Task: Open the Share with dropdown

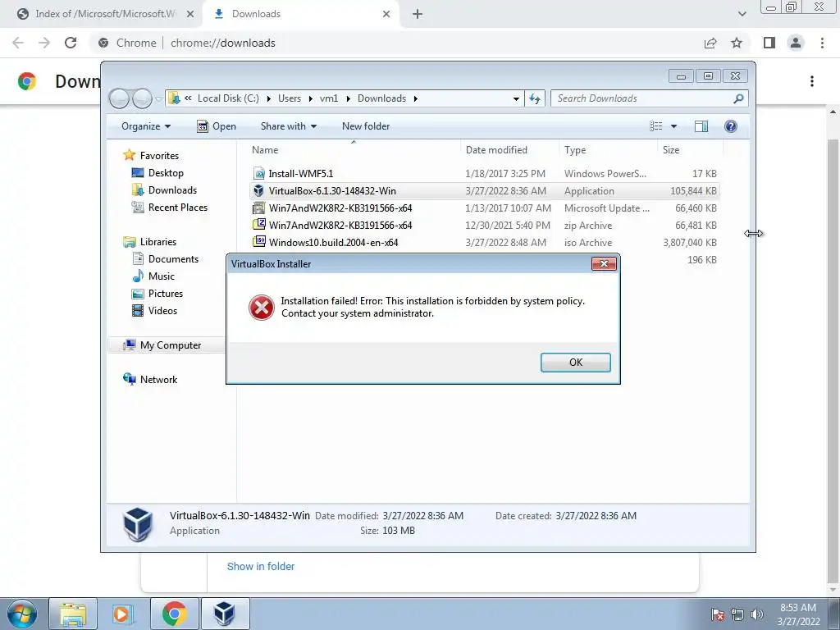Action: pyautogui.click(x=288, y=126)
